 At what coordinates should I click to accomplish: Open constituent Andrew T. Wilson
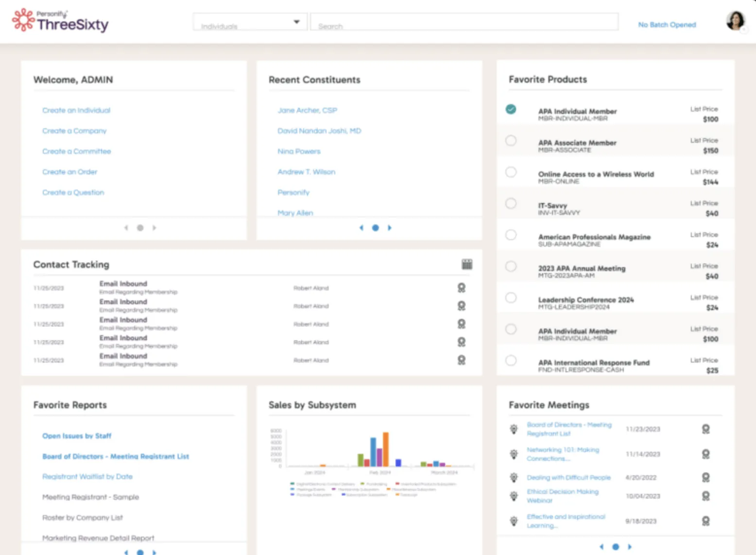point(307,172)
